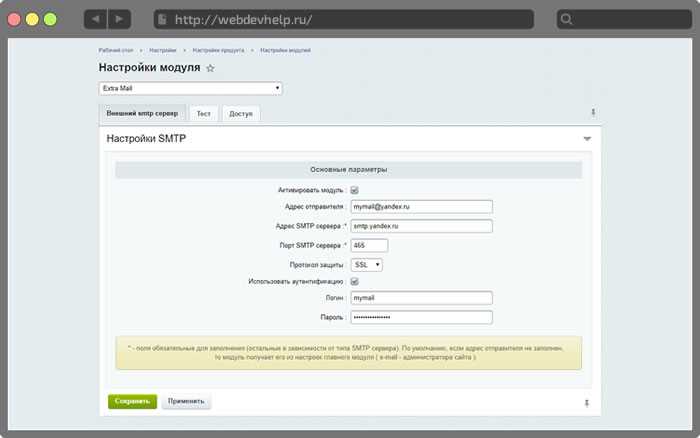Click the browser back arrow button
The width and height of the screenshot is (700, 438).
click(x=96, y=19)
